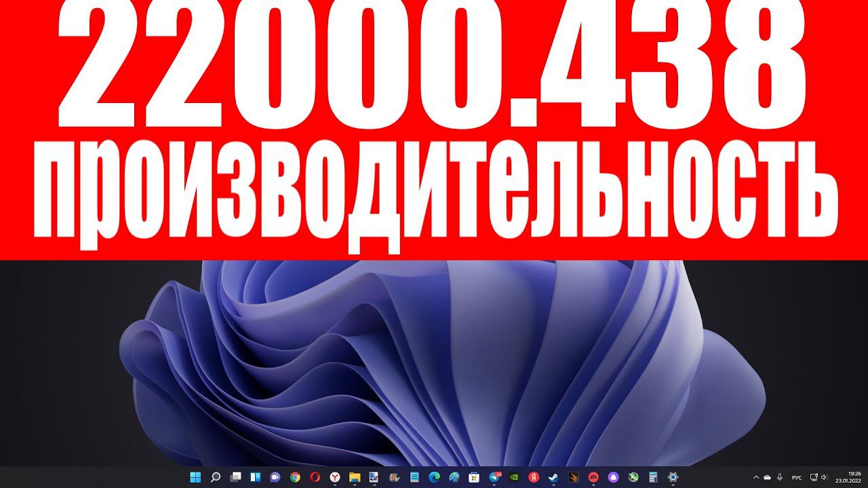
Task: Open the Widgets panel icon
Action: [255, 476]
